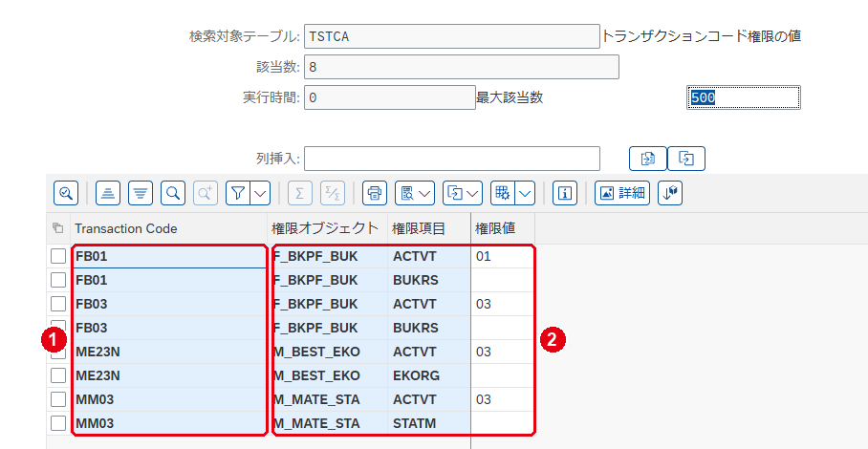The height and width of the screenshot is (449, 868).
Task: Click the 詳細 button
Action: [x=622, y=193]
